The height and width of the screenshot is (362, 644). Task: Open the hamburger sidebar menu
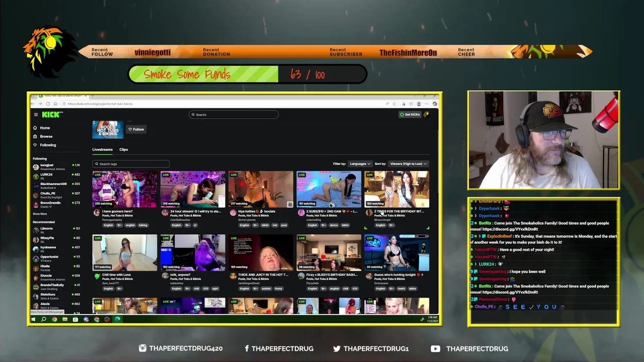click(36, 115)
